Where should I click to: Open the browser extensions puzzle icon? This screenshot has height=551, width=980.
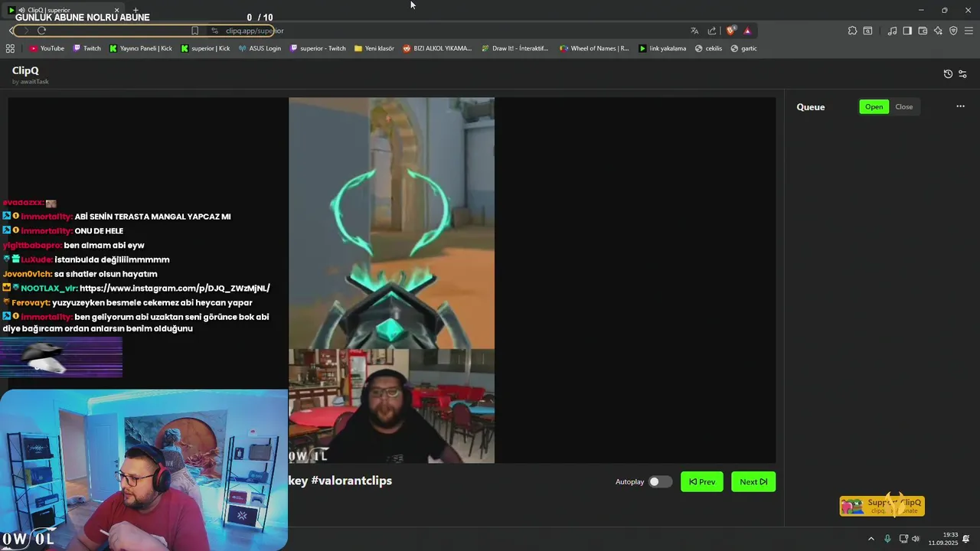(x=852, y=31)
